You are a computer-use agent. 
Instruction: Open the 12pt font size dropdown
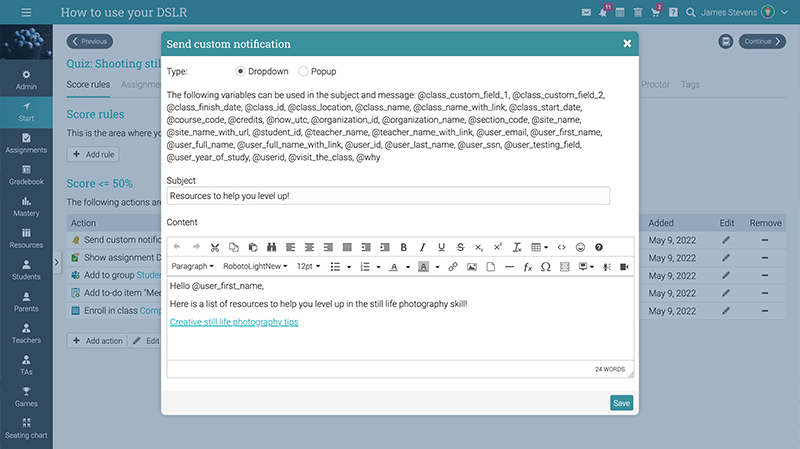click(308, 266)
